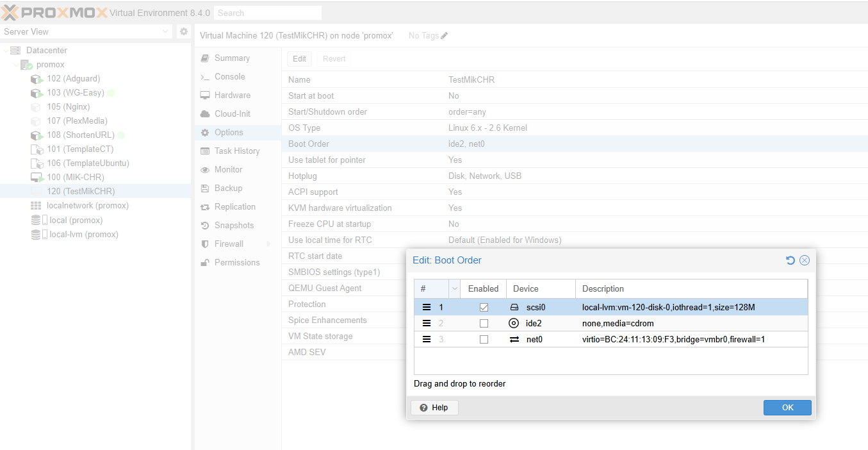Click the Enabled column header
This screenshot has height=450, width=868.
pyautogui.click(x=484, y=289)
